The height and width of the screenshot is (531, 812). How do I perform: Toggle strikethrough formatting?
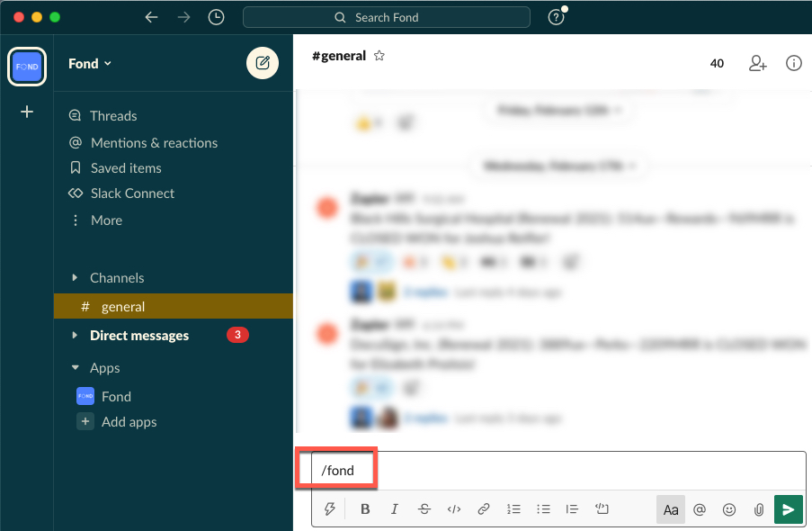click(424, 509)
